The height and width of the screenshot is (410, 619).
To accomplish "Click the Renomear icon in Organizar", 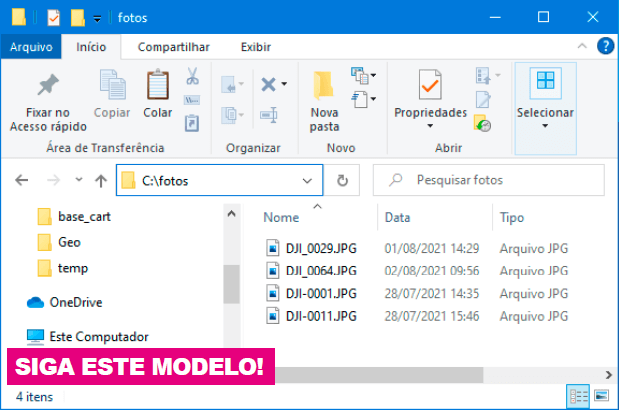I will click(269, 115).
